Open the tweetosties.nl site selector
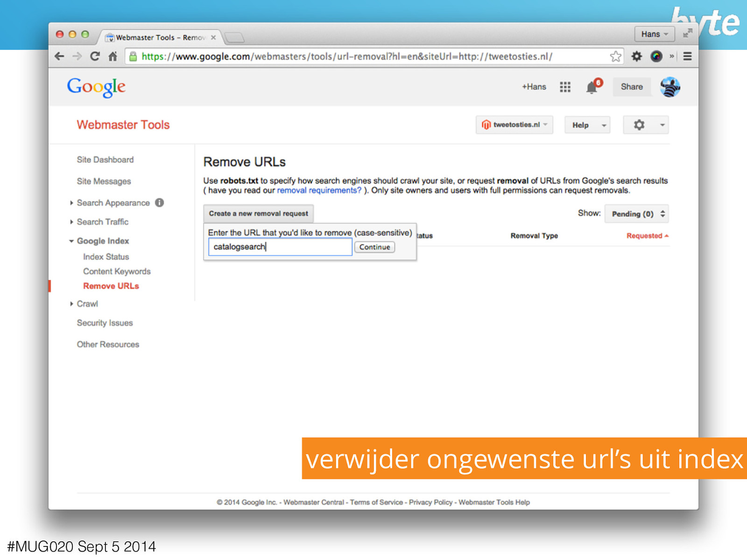 click(x=514, y=125)
